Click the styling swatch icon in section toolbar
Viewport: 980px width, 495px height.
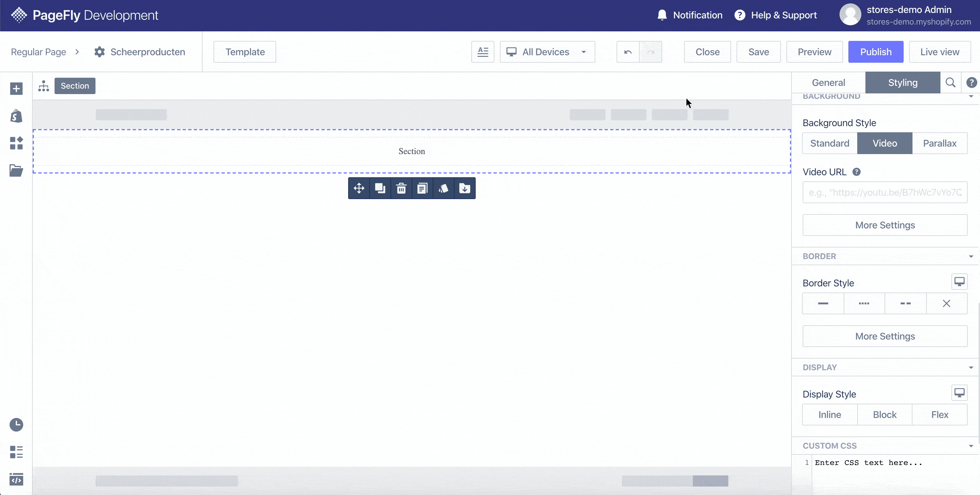pos(444,188)
